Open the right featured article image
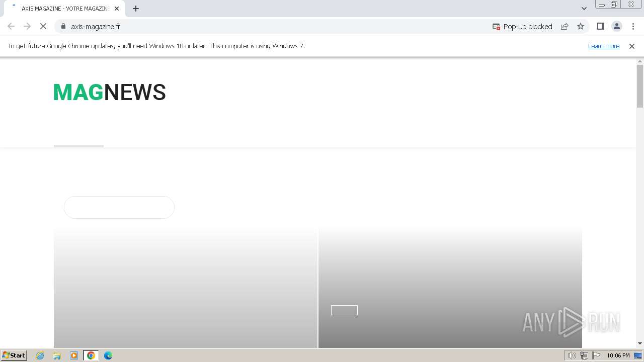Viewport: 644px width, 362px height. coord(450,287)
